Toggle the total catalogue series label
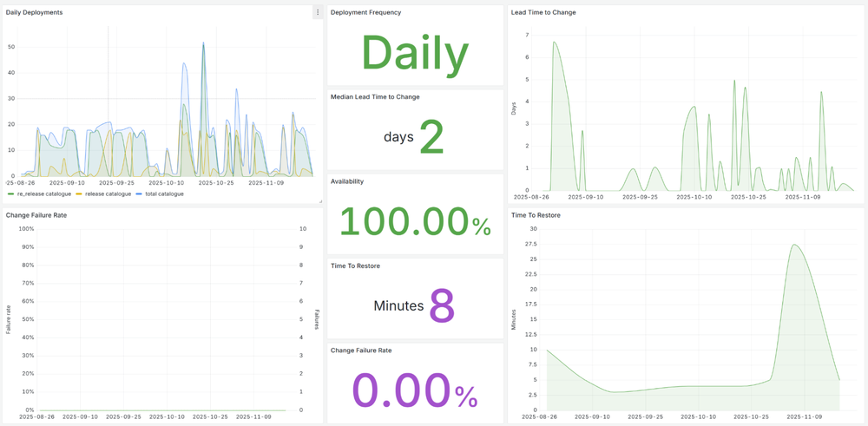The height and width of the screenshot is (426, 868). [164, 194]
